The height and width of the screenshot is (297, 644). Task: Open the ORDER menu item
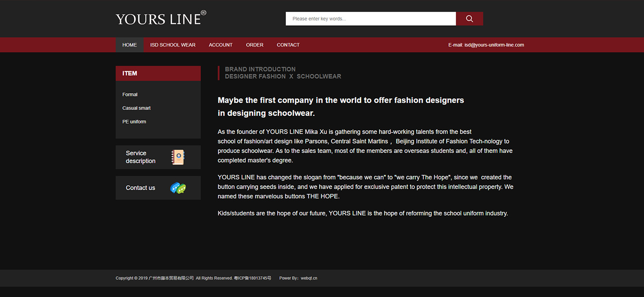point(255,45)
